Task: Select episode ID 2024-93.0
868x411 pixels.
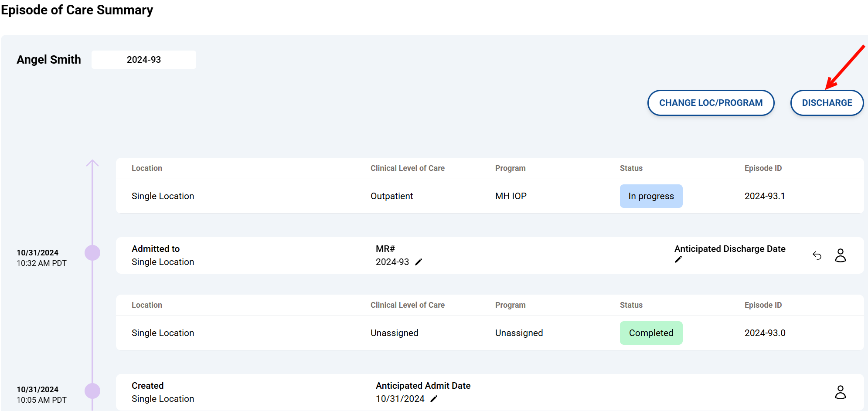Action: pyautogui.click(x=765, y=333)
